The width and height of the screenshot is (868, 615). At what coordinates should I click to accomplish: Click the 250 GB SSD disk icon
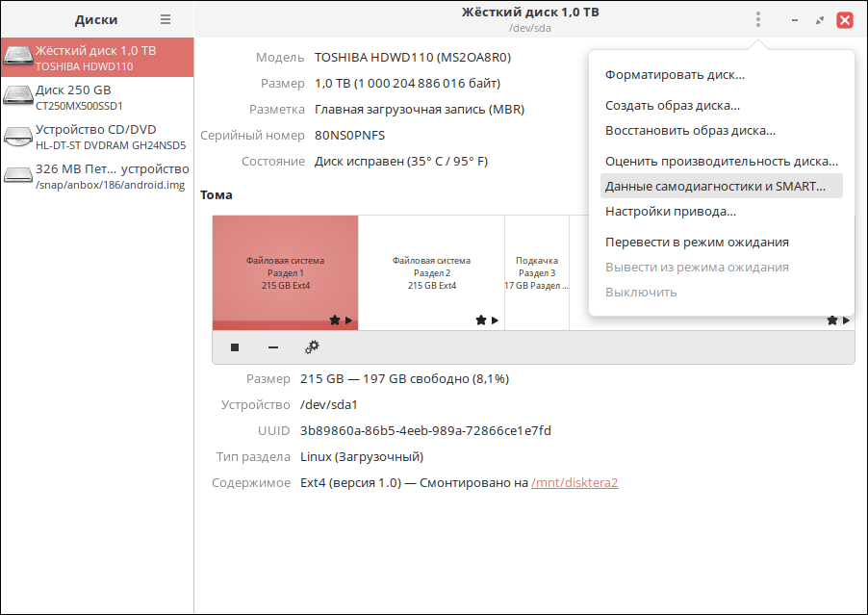[17, 96]
